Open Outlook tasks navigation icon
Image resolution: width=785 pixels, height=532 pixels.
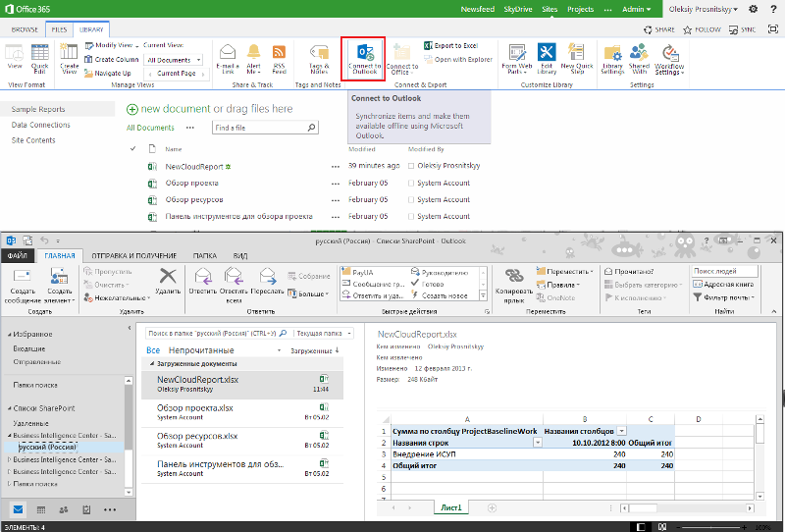(x=86, y=510)
